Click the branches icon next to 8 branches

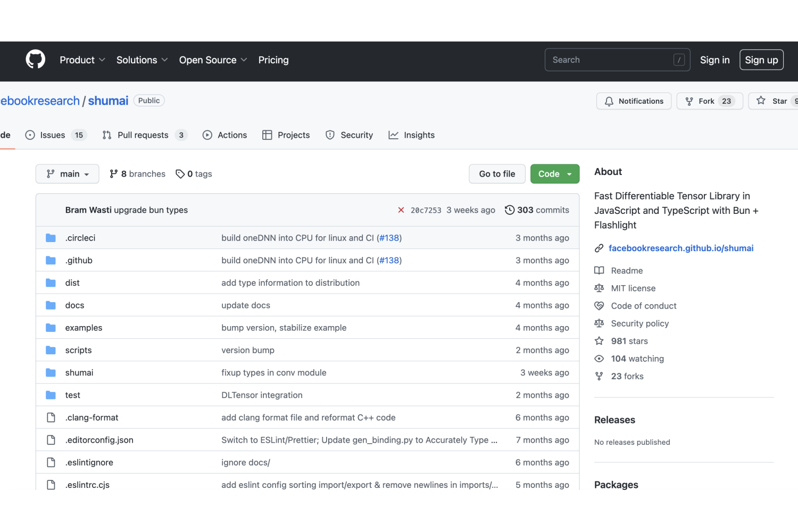pos(113,174)
